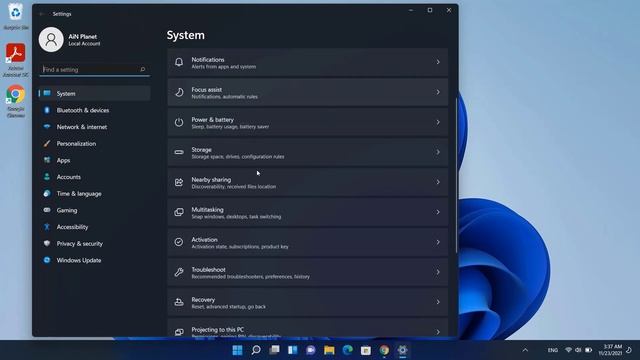Click the back arrow in Settings title bar
The image size is (640, 360).
point(42,14)
